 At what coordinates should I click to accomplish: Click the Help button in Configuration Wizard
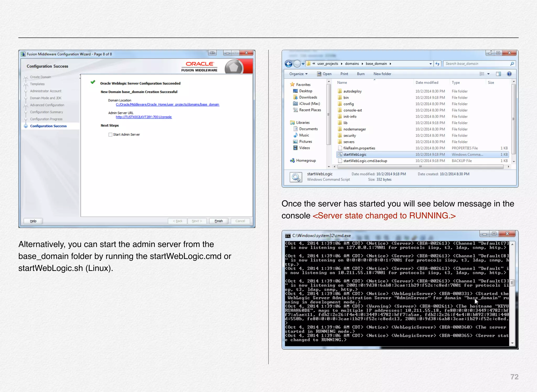coord(33,221)
